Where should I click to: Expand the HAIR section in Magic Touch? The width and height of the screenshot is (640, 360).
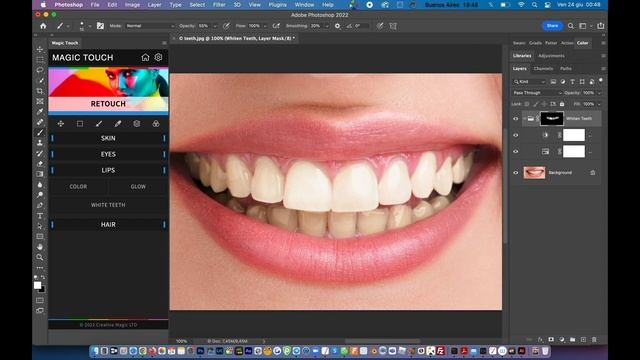(x=108, y=224)
